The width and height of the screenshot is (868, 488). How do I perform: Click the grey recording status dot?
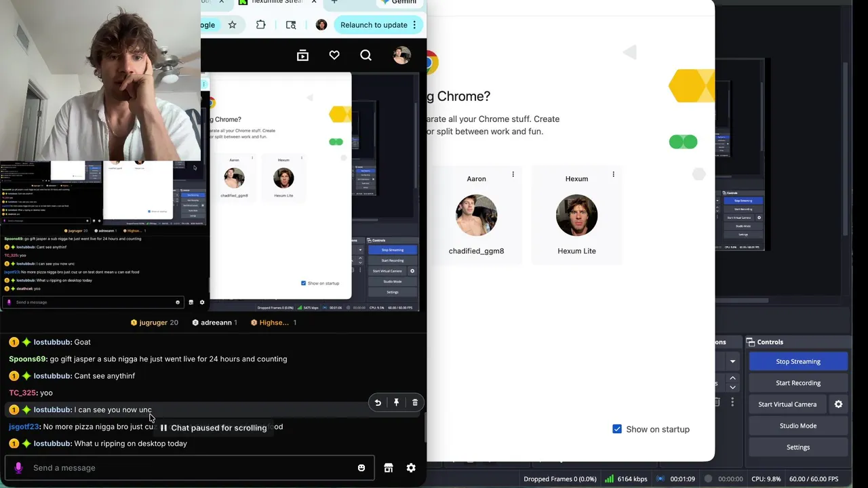pos(708,479)
